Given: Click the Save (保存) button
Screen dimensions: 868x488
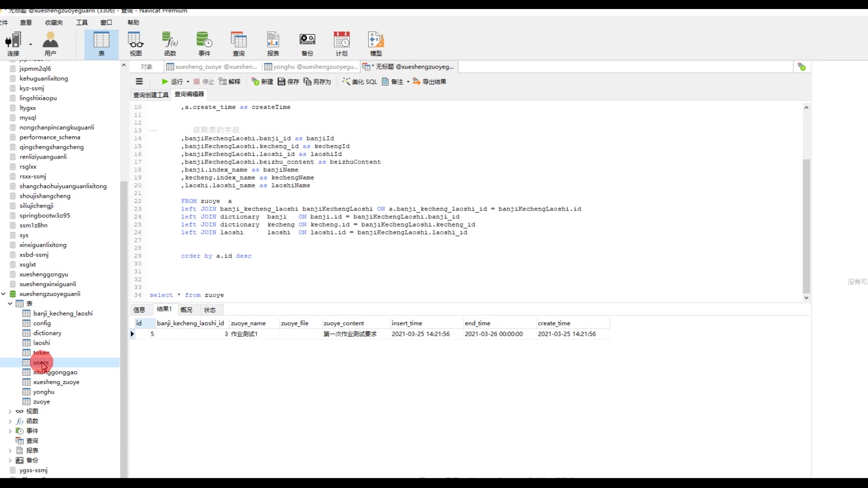Looking at the screenshot, I should (x=288, y=82).
